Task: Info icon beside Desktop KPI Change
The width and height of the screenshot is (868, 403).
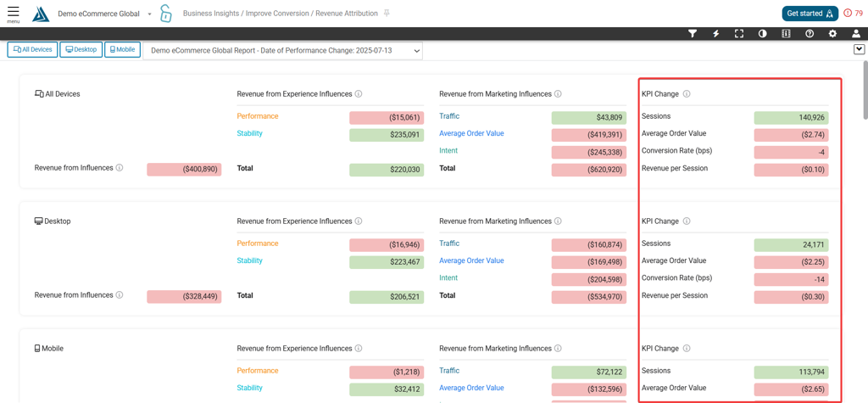Action: pyautogui.click(x=687, y=221)
